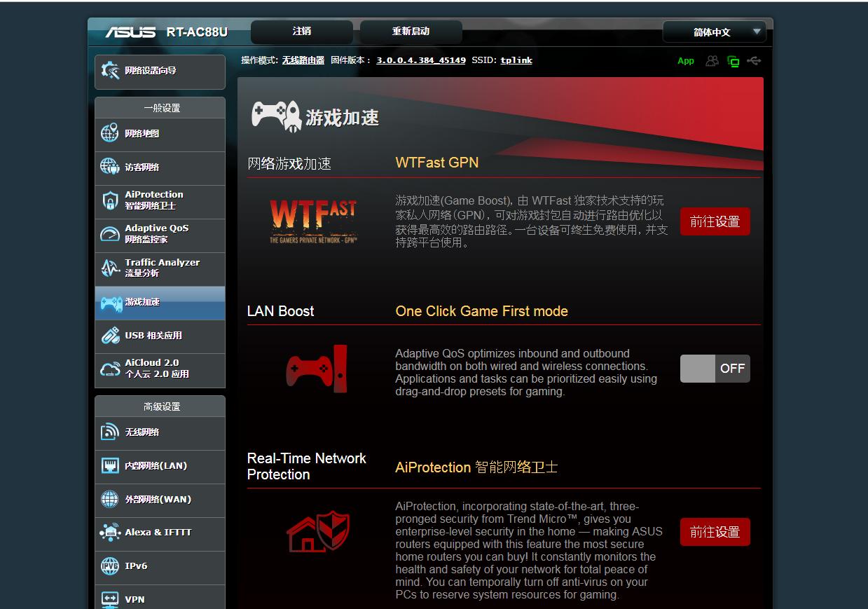Click the VPN monitor icon

click(x=110, y=599)
